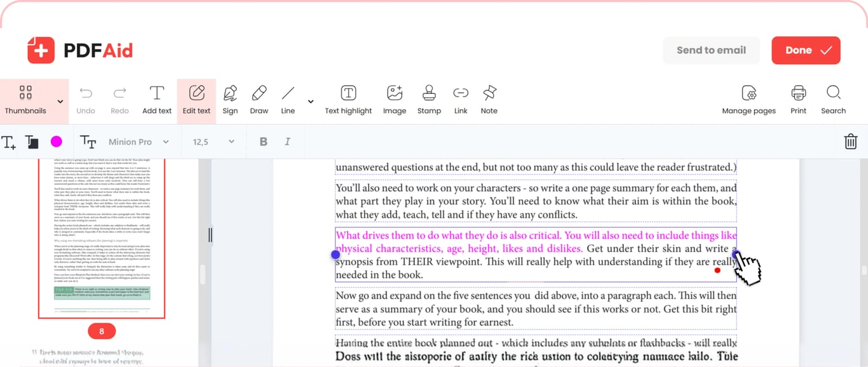Click the page number 8 badge

tap(102, 331)
